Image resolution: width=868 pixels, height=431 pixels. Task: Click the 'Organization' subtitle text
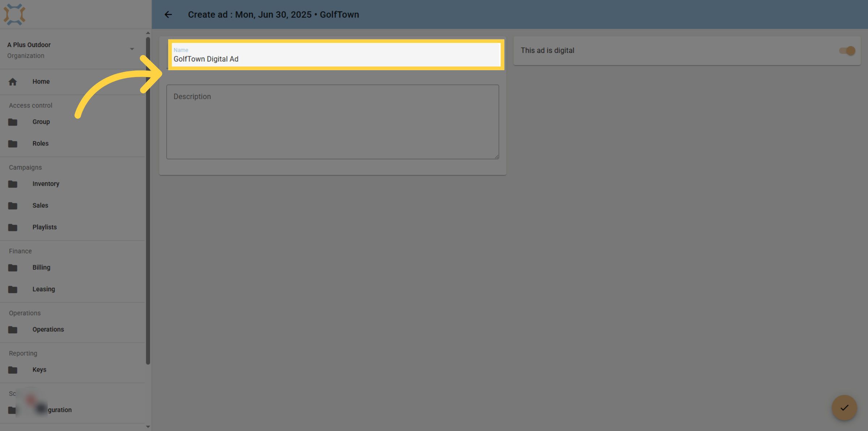pyautogui.click(x=26, y=56)
